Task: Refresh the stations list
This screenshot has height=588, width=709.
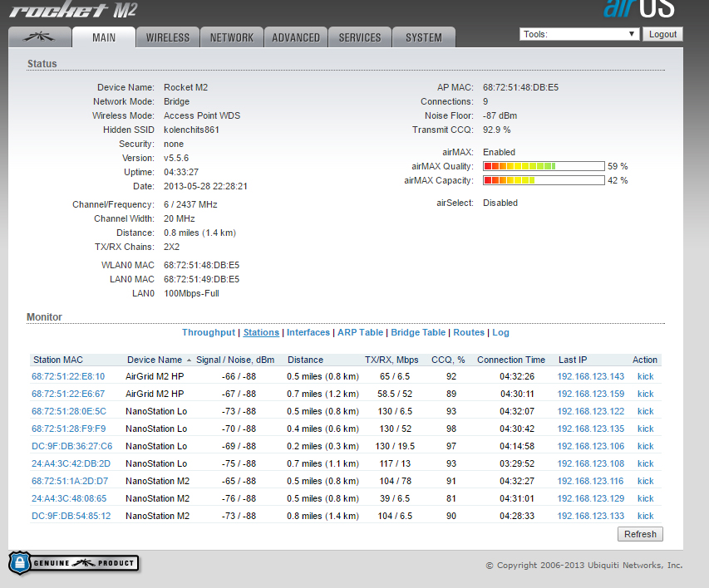Action: pos(640,534)
